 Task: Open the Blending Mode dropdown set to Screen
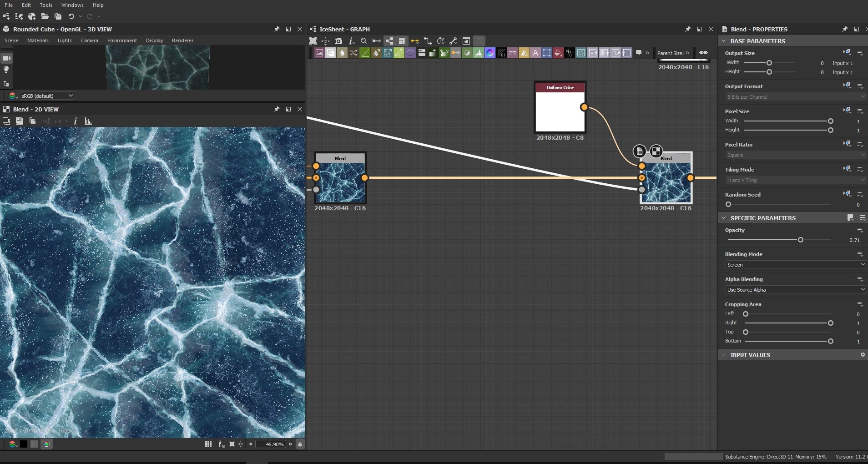[795, 265]
